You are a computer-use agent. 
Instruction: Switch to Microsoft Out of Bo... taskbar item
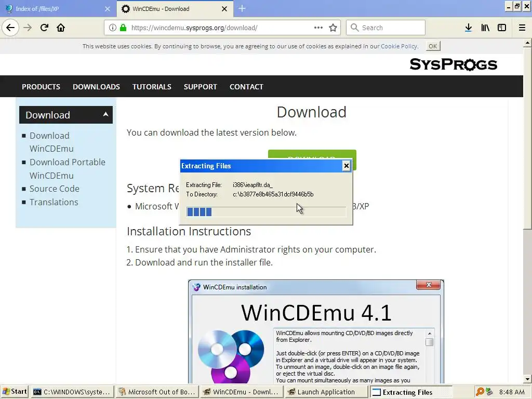pyautogui.click(x=156, y=392)
